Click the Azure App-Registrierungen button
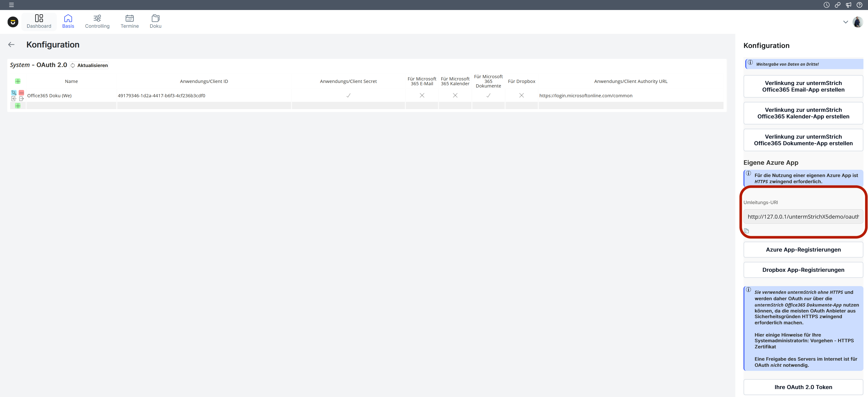 (803, 250)
